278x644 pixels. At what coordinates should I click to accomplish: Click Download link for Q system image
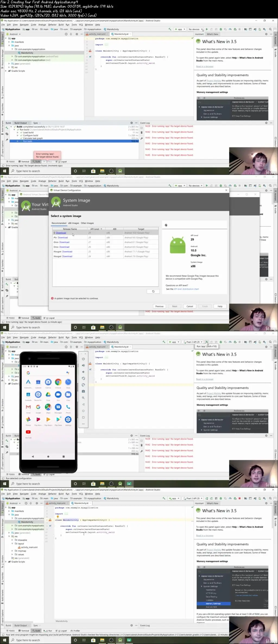pyautogui.click(x=61, y=233)
